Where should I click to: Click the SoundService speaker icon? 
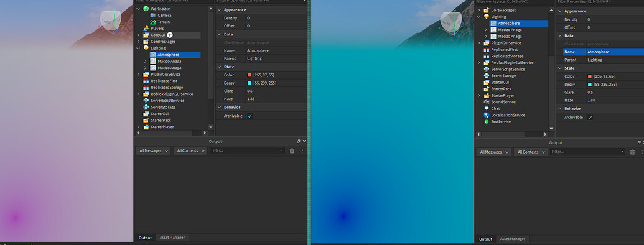(487, 102)
